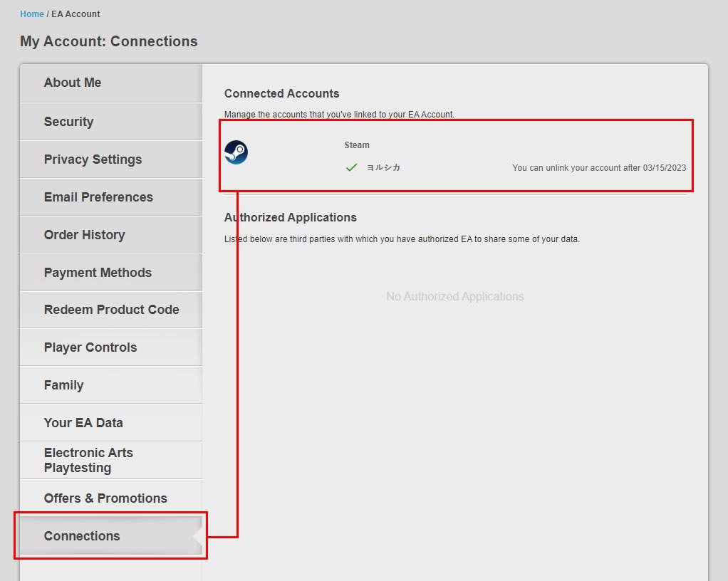Go to Privacy Settings
The width and height of the screenshot is (728, 581).
pos(111,159)
